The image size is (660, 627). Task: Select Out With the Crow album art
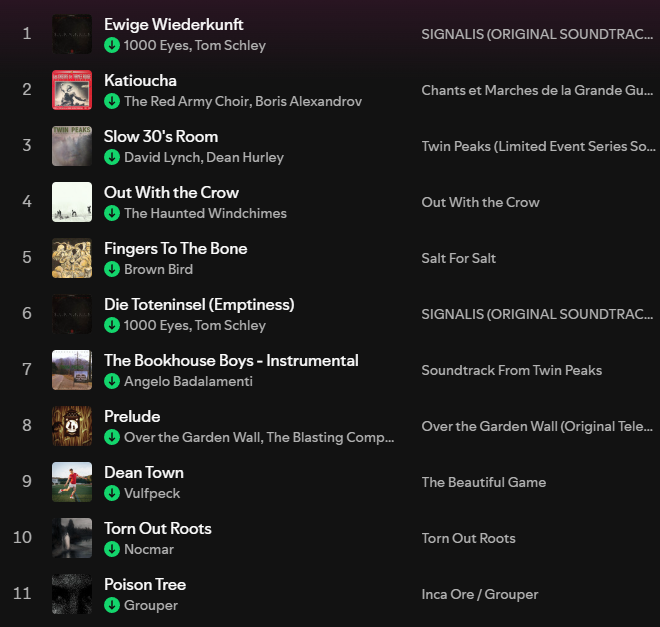72,202
